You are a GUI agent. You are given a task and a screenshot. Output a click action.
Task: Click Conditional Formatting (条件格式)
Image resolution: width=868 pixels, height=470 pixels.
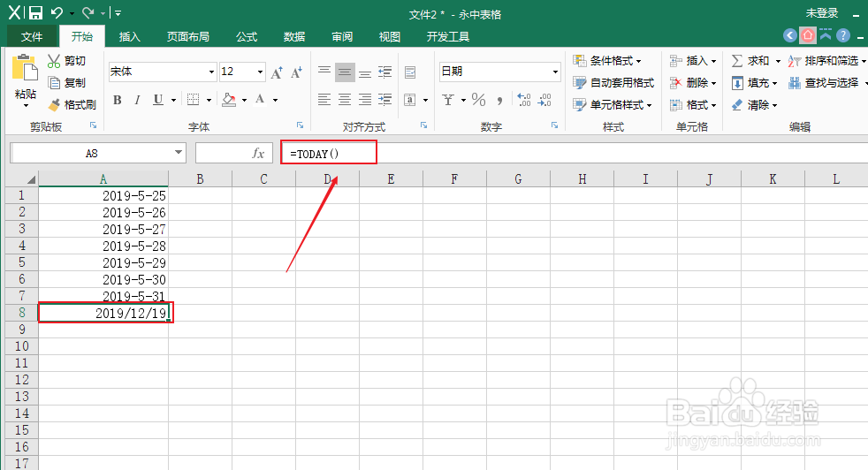pyautogui.click(x=607, y=60)
